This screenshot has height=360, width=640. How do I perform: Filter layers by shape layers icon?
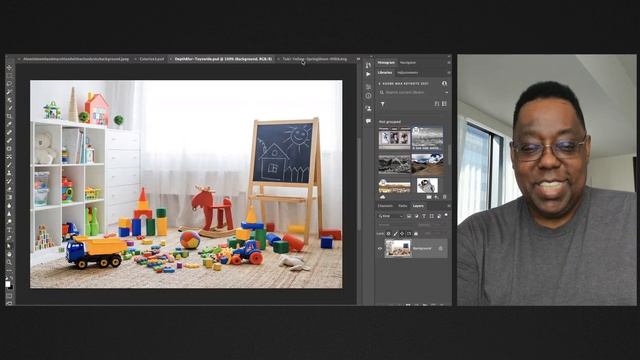(x=431, y=216)
